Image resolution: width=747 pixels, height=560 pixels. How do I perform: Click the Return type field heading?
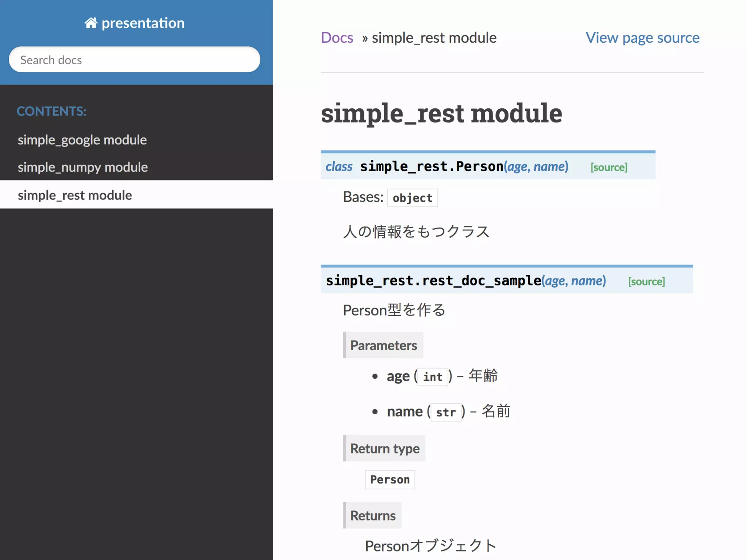point(384,448)
